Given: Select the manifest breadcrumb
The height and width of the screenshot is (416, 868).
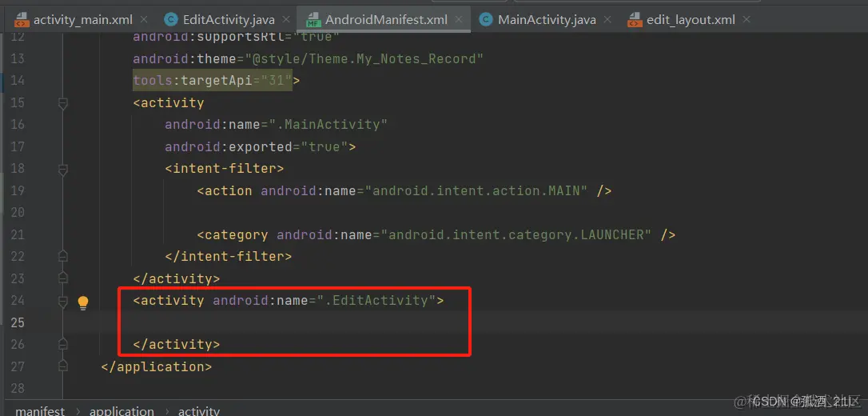Looking at the screenshot, I should coord(40,411).
